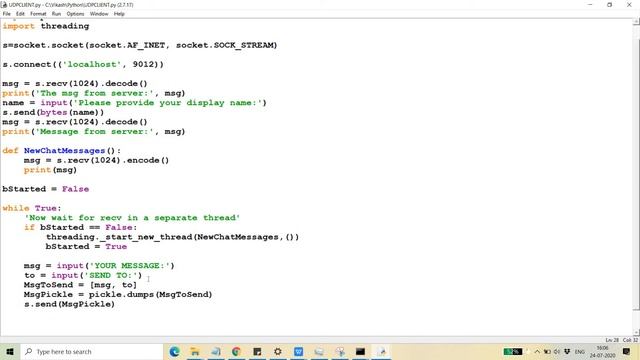Click the Windows Start button
The image size is (640, 360).
click(10, 351)
